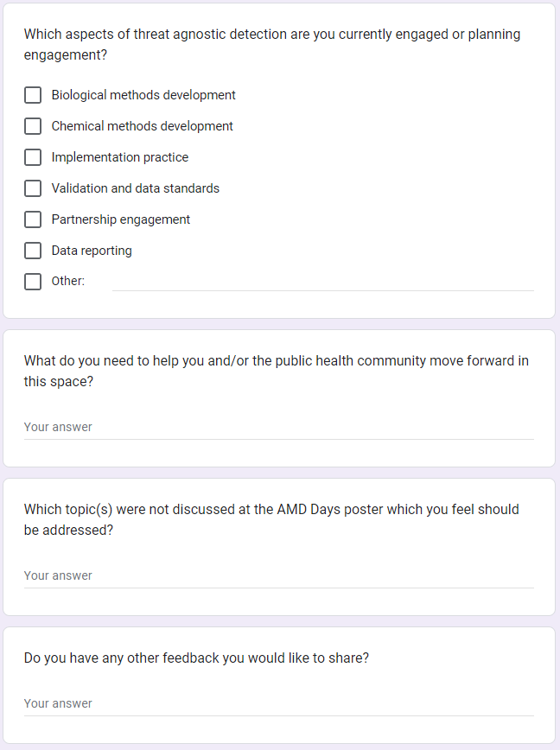Check the Data reporting checkbox

[x=33, y=251]
